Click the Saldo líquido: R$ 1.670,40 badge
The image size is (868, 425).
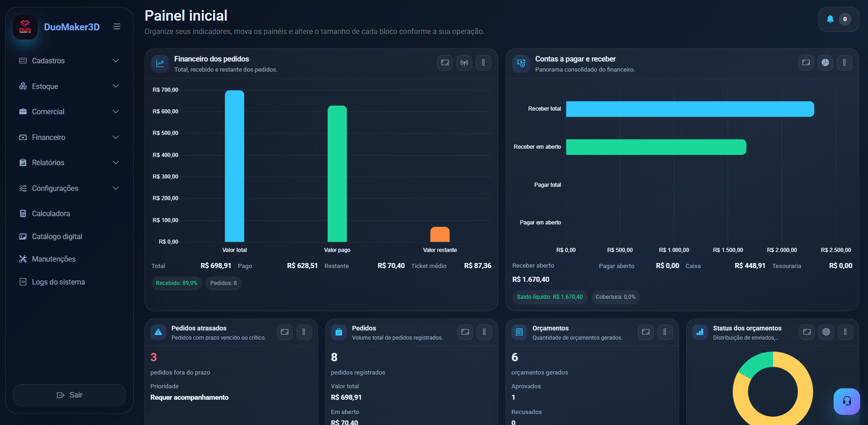[550, 297]
